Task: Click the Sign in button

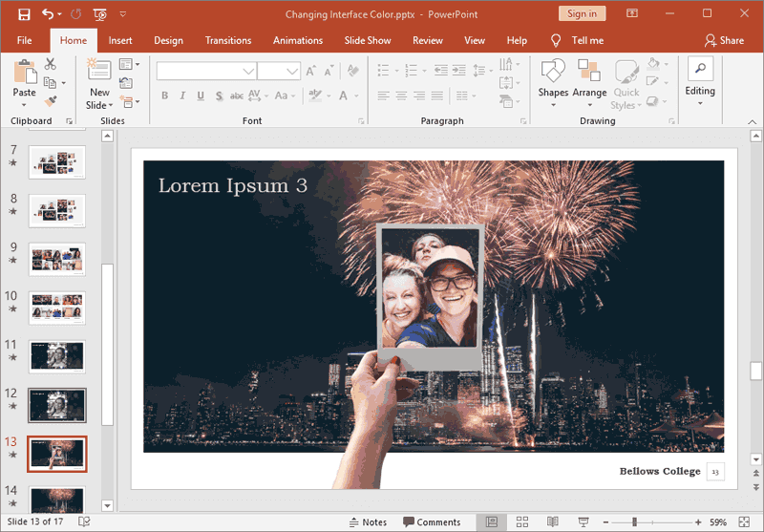Action: pyautogui.click(x=583, y=13)
